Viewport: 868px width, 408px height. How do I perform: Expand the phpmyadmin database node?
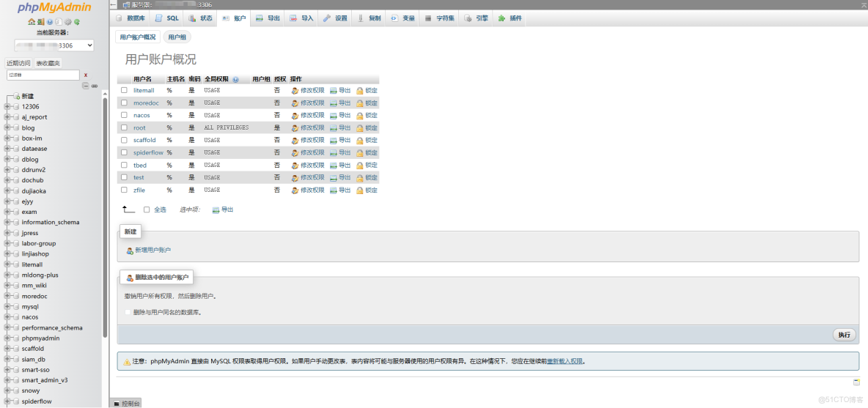7,338
